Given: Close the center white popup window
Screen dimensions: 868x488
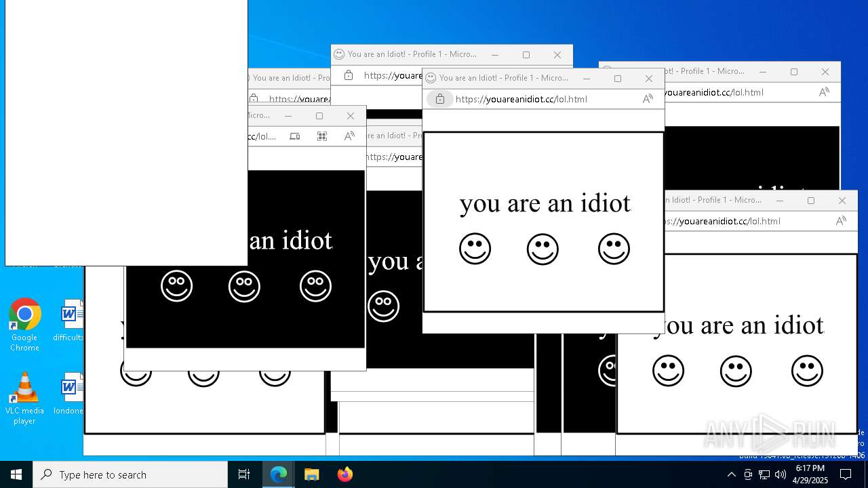Looking at the screenshot, I should coord(649,79).
